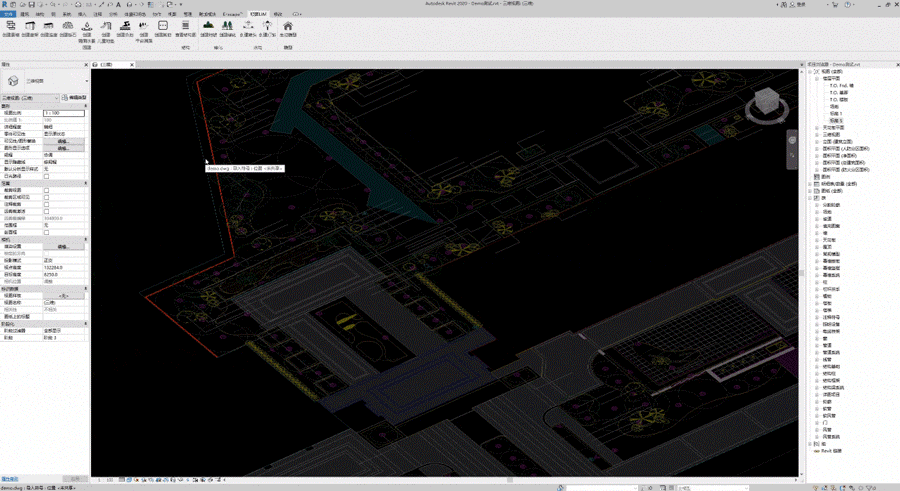900x491 pixels.
Task: Click 编辑 button for 可见性/图形替换
Action: [64, 141]
